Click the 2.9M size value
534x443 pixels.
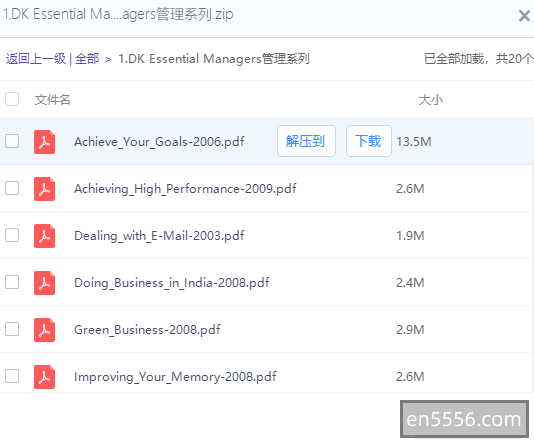point(410,330)
